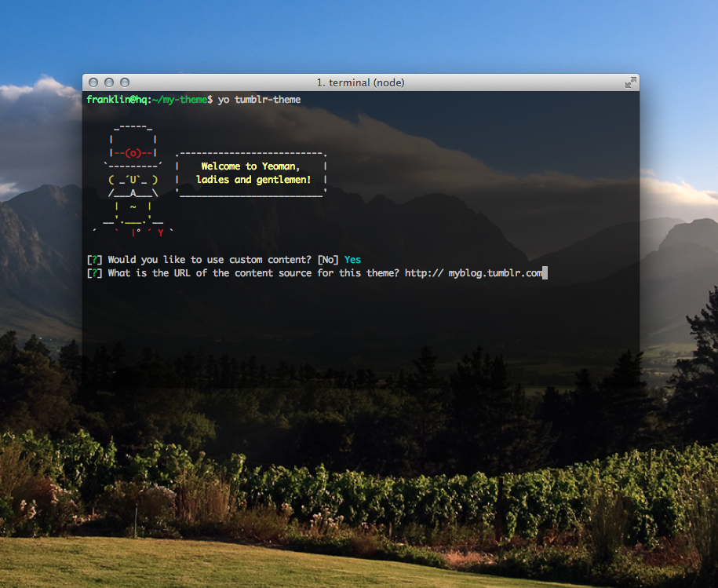Click the "http://" prefix text
The height and width of the screenshot is (588, 718).
tap(424, 273)
